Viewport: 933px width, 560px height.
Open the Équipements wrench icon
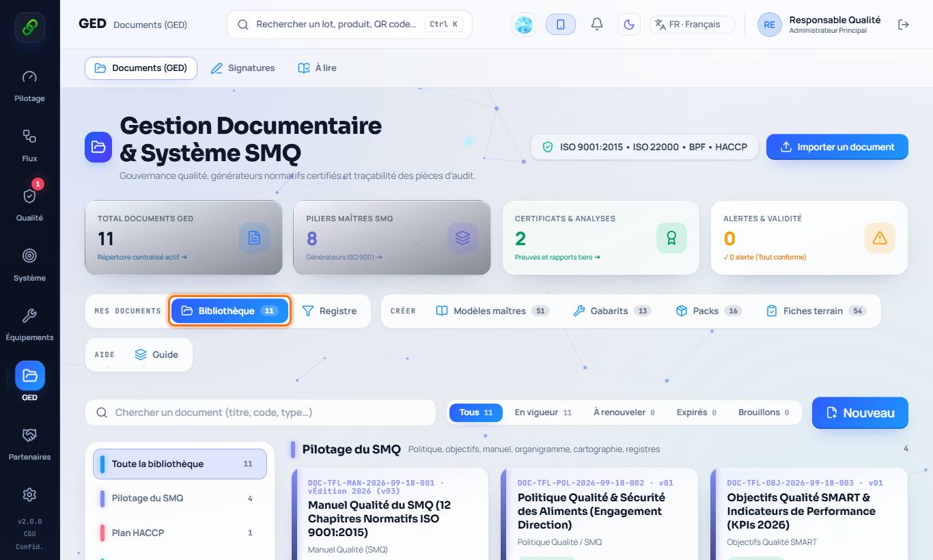[x=29, y=323]
